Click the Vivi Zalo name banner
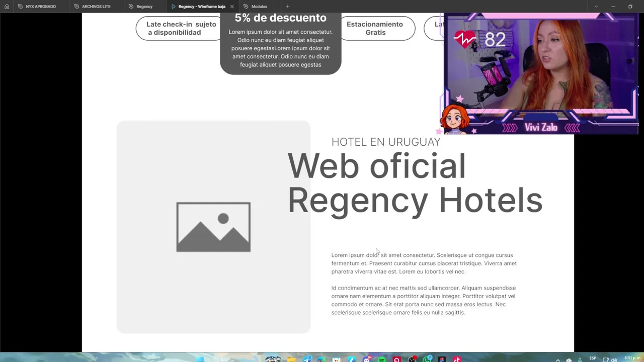The image size is (644, 362). click(541, 128)
